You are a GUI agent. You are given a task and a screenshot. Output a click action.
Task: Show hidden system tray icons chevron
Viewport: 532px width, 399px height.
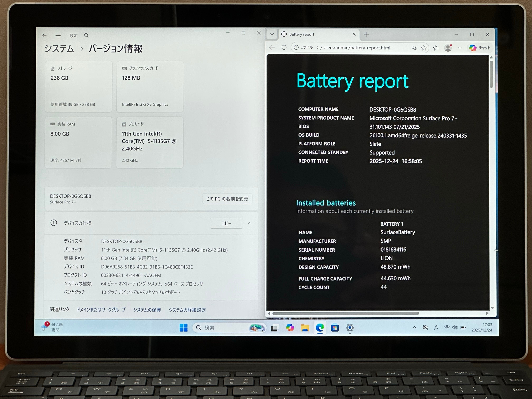pos(414,327)
